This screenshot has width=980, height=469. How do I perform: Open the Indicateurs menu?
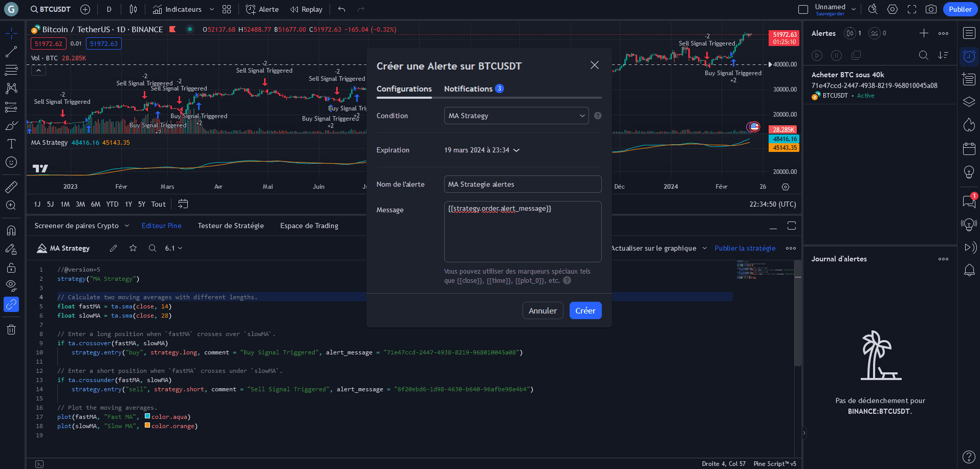[177, 9]
